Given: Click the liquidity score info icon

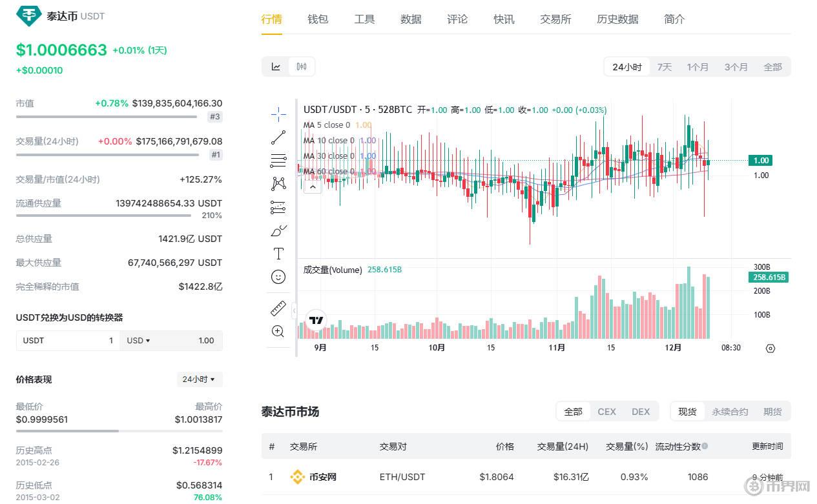Looking at the screenshot, I should (705, 446).
